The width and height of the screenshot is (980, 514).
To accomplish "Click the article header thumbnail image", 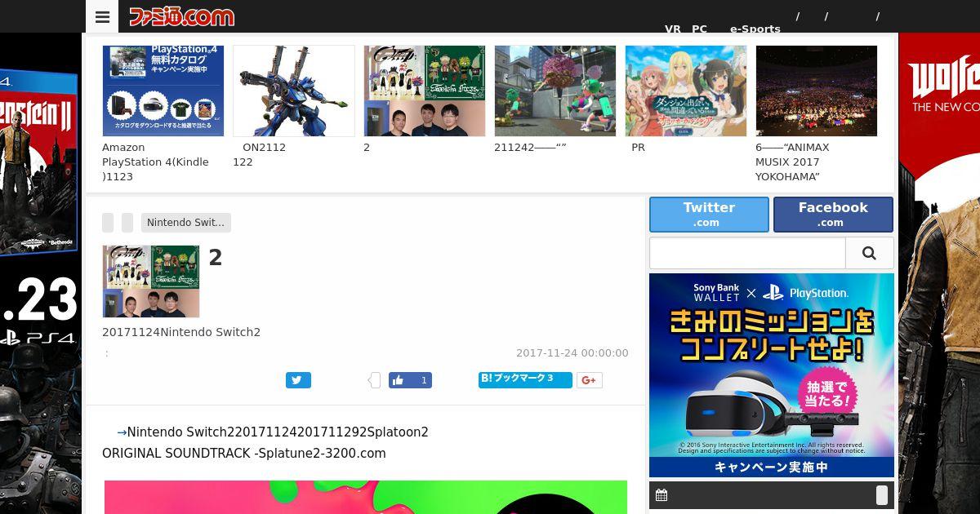I will tap(151, 281).
